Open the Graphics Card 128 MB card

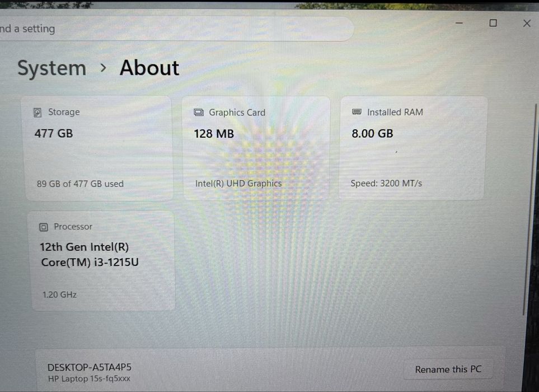pyautogui.click(x=256, y=148)
